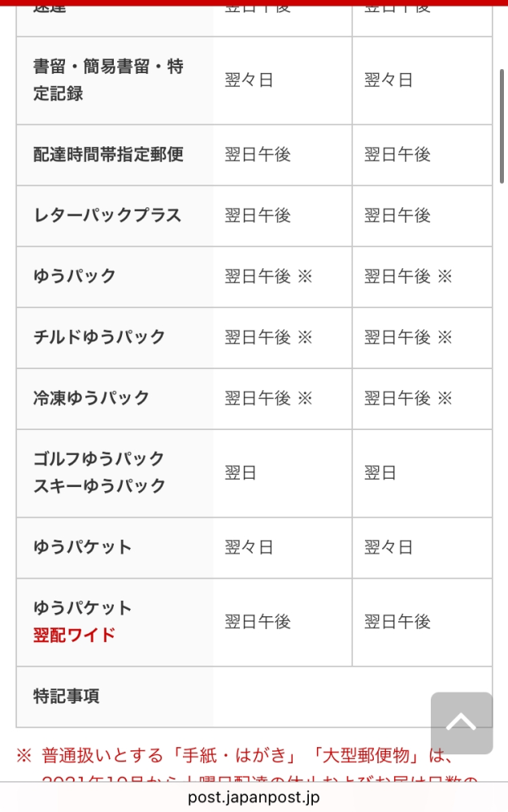Click the ※ mark in チルドゆうパック's second column
The height and width of the screenshot is (812, 508).
[x=445, y=337]
